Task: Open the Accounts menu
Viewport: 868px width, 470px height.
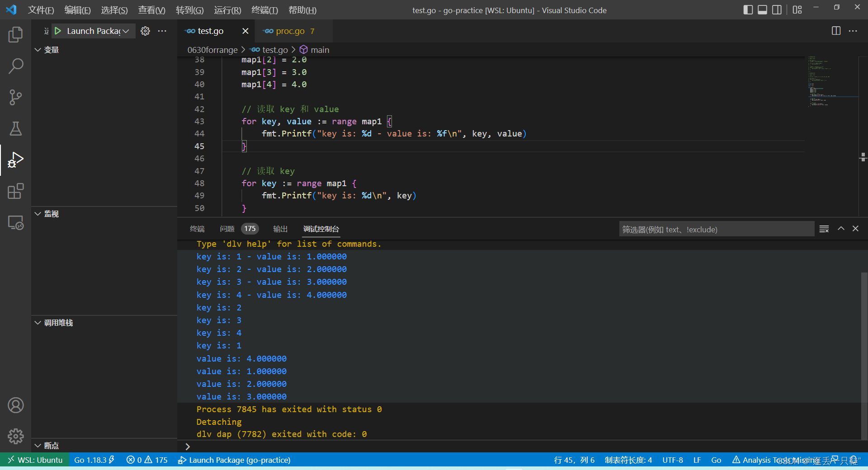Action: click(15, 405)
